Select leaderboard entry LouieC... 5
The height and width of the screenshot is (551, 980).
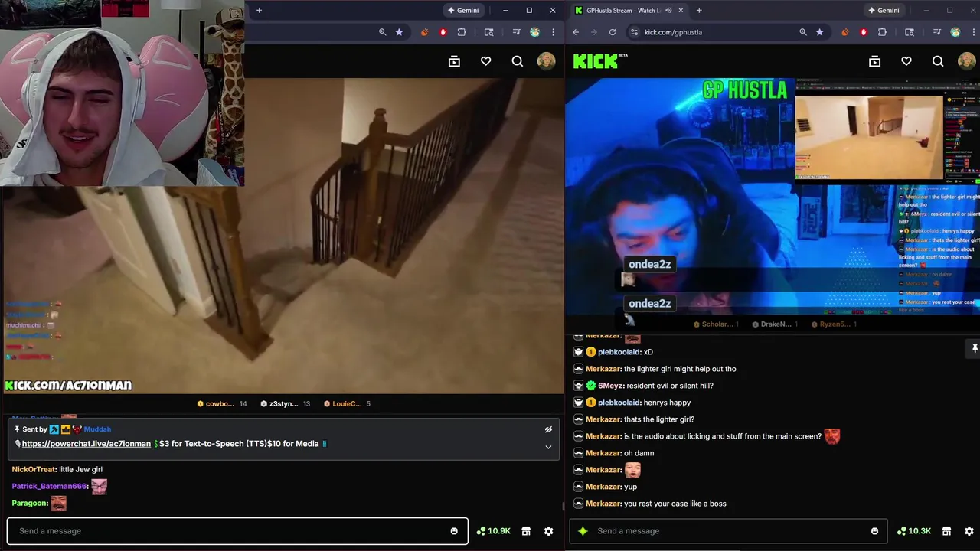point(347,403)
